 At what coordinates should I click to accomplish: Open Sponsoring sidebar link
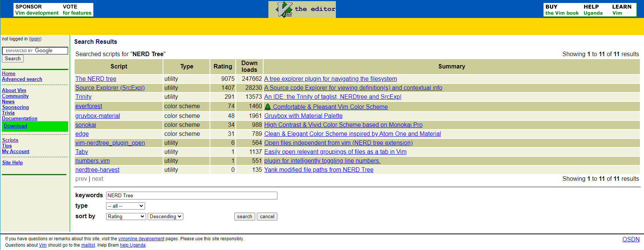click(x=15, y=107)
